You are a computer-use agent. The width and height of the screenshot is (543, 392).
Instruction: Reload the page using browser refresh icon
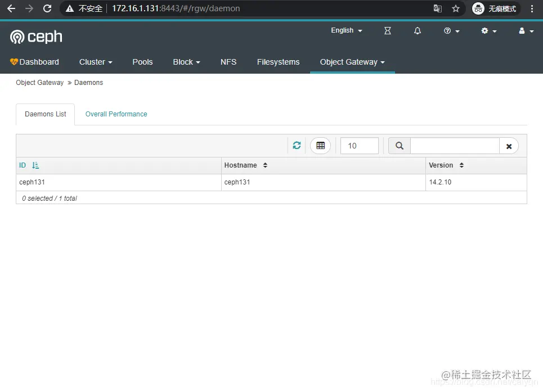[47, 8]
